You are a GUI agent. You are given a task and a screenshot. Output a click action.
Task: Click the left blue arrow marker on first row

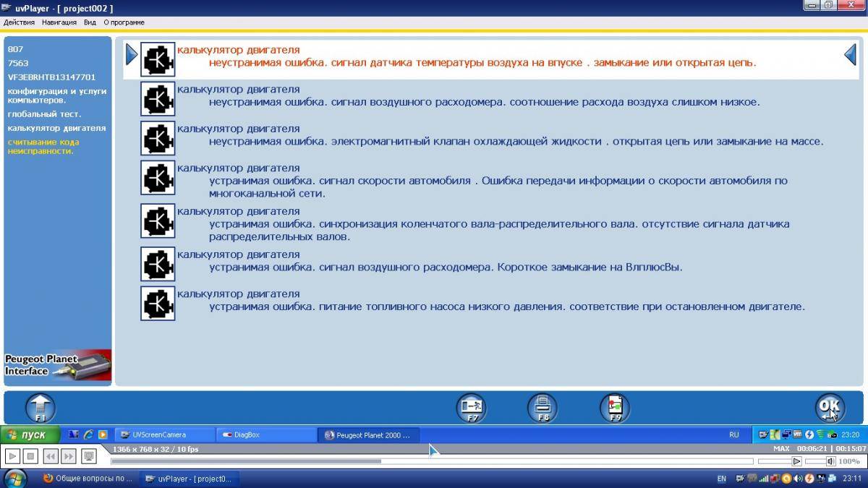click(x=131, y=55)
